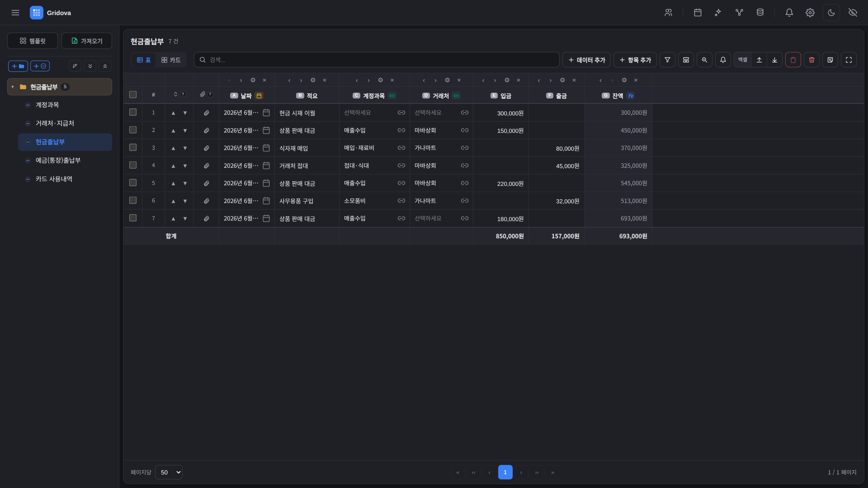Move the 입금 column left
This screenshot has height=488, width=868.
483,80
